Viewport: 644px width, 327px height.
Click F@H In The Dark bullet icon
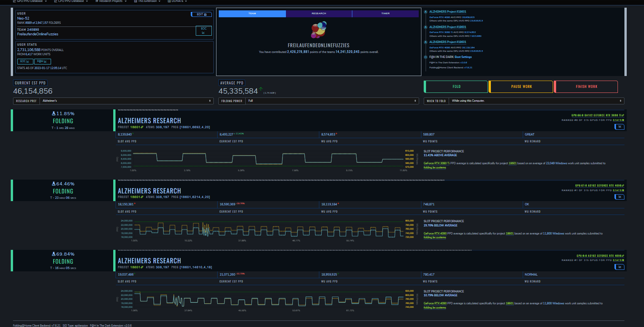[x=425, y=57]
